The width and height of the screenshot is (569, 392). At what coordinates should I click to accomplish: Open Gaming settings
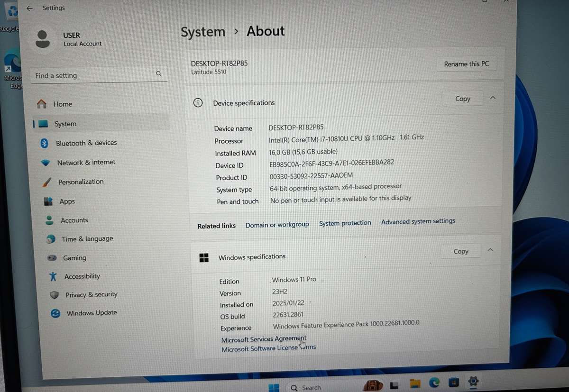tap(74, 257)
